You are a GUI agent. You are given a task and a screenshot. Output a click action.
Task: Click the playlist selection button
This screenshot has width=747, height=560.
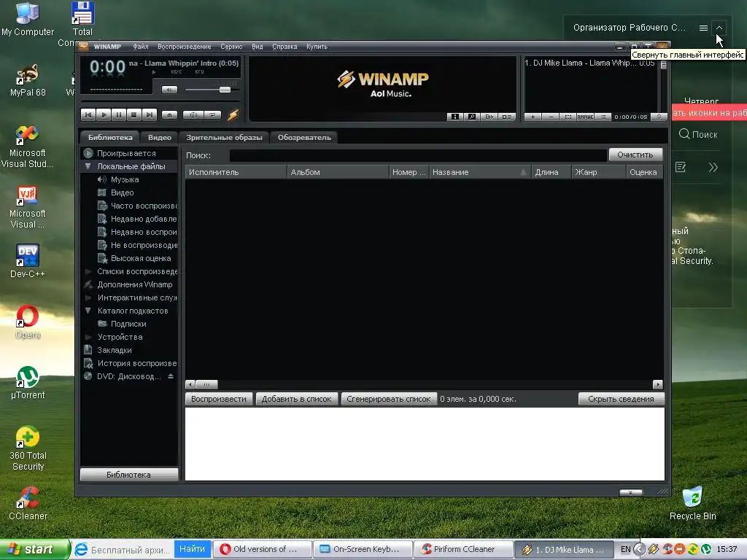(x=568, y=117)
